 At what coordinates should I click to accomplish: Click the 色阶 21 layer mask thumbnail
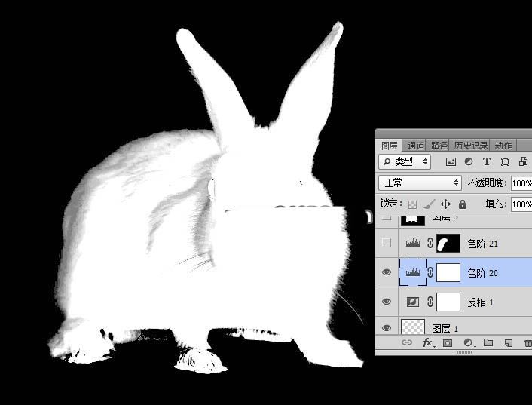[448, 244]
